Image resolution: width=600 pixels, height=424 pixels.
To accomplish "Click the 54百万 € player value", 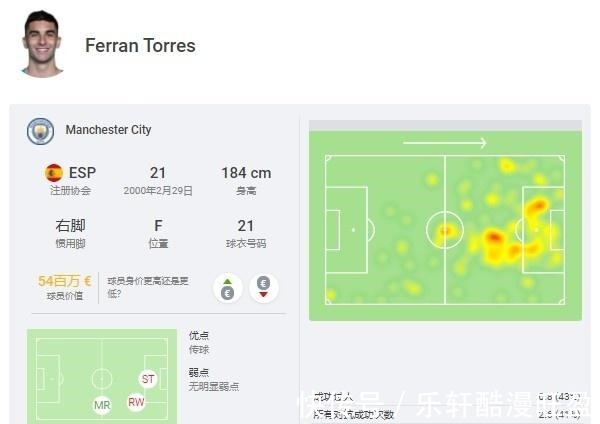I will pos(65,281).
